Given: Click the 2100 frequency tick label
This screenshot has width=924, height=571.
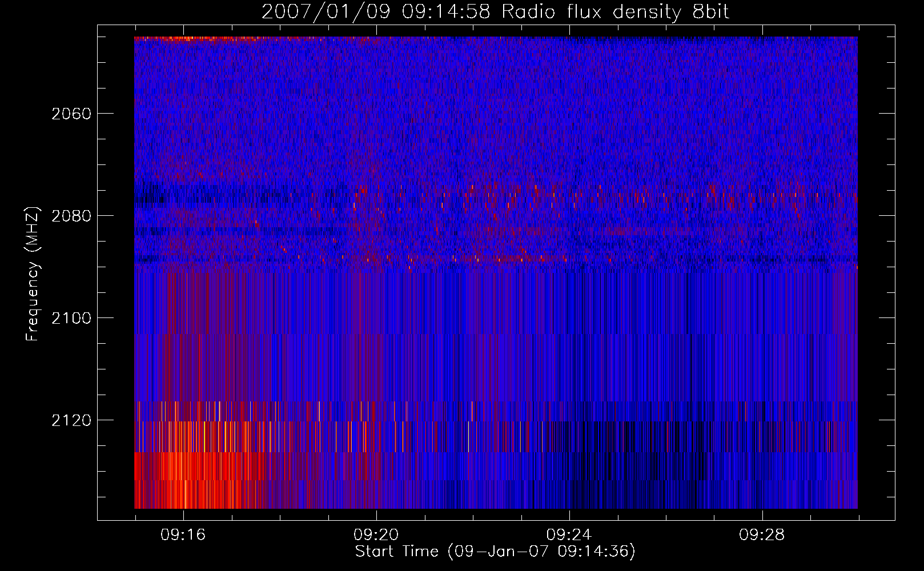Looking at the screenshot, I should click(71, 318).
